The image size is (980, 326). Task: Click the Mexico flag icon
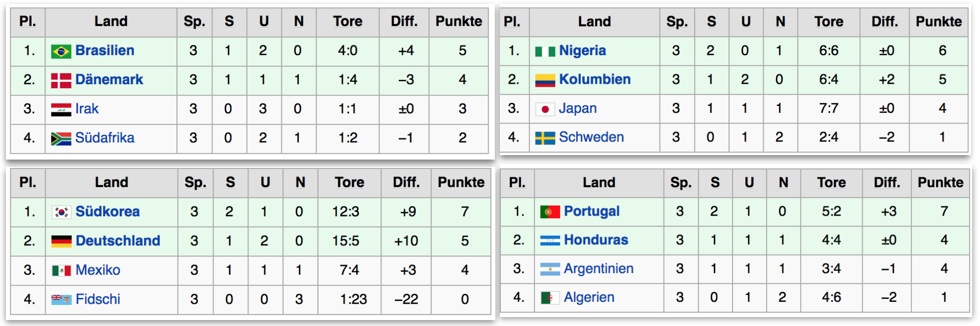click(62, 270)
